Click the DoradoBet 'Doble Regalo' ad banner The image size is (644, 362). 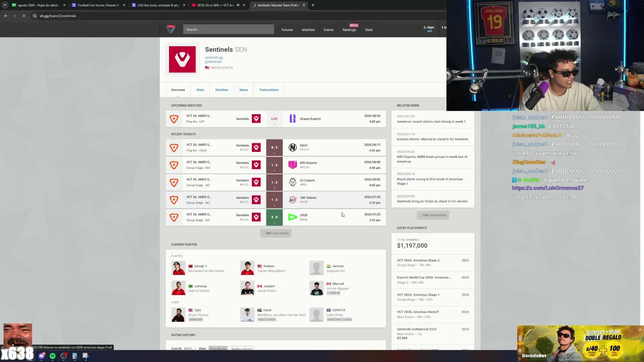[580, 343]
